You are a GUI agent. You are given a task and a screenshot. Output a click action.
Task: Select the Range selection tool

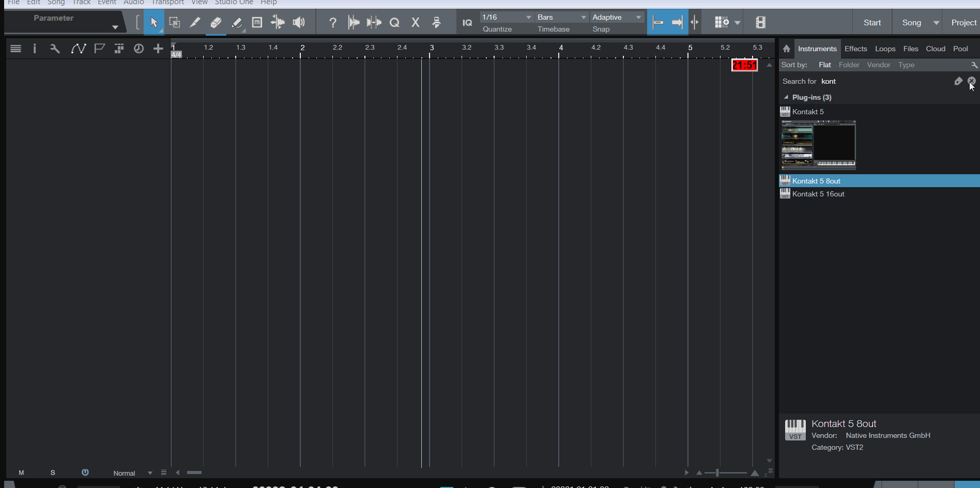click(x=175, y=22)
